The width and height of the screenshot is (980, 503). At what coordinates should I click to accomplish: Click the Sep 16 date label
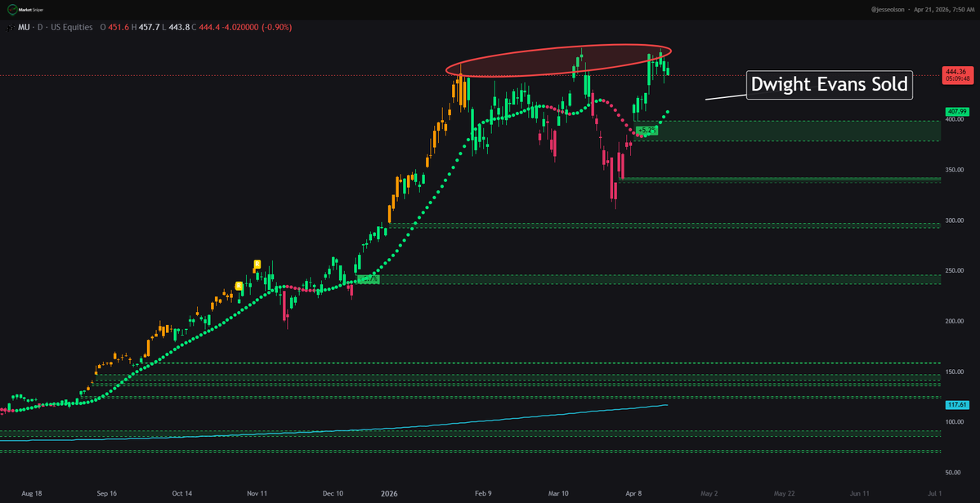106,493
